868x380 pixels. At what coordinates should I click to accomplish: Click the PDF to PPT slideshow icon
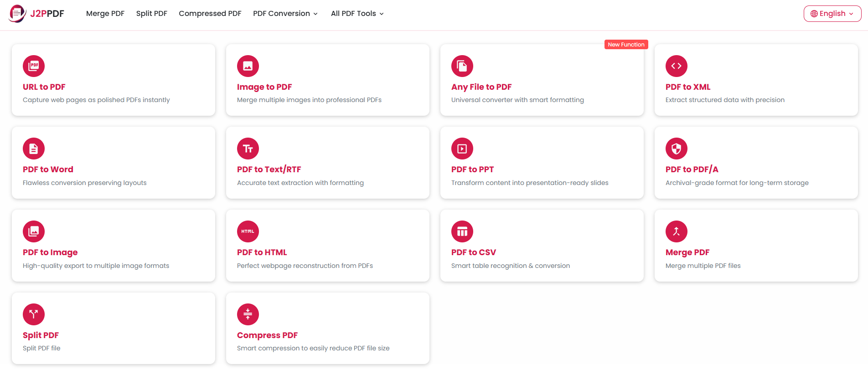(x=462, y=149)
